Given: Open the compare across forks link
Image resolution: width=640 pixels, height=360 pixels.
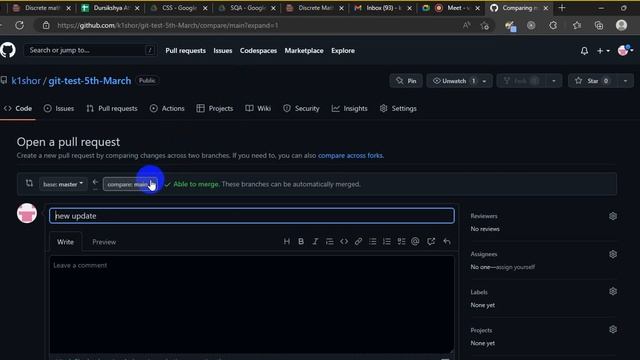Looking at the screenshot, I should click(350, 156).
